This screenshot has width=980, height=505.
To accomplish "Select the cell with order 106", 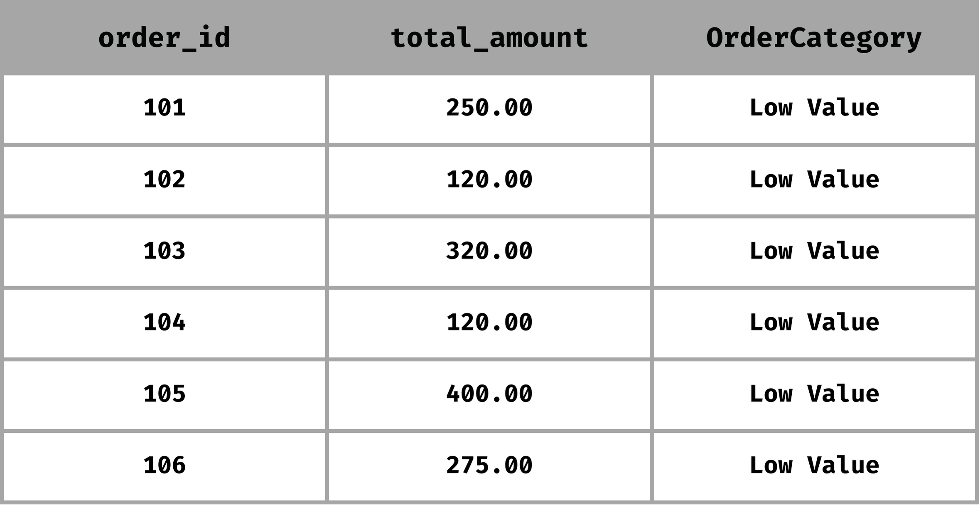I will (x=164, y=466).
